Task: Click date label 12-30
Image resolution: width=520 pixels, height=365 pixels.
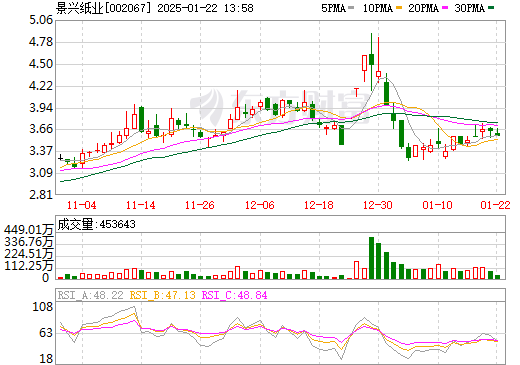Action: pos(378,205)
